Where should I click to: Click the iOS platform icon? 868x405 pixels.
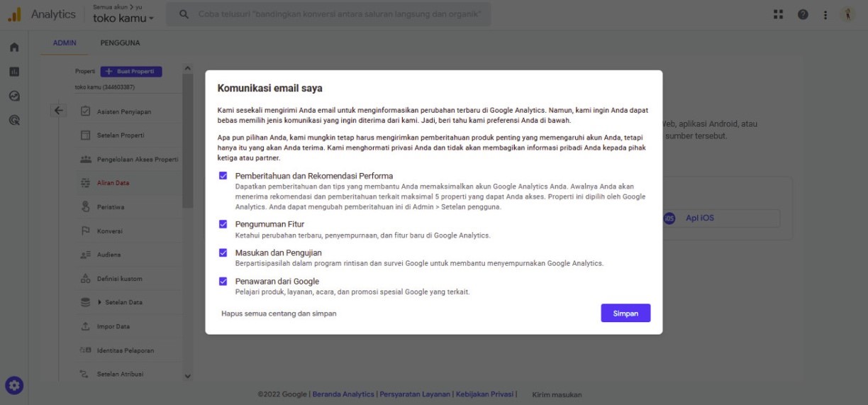[x=669, y=218]
